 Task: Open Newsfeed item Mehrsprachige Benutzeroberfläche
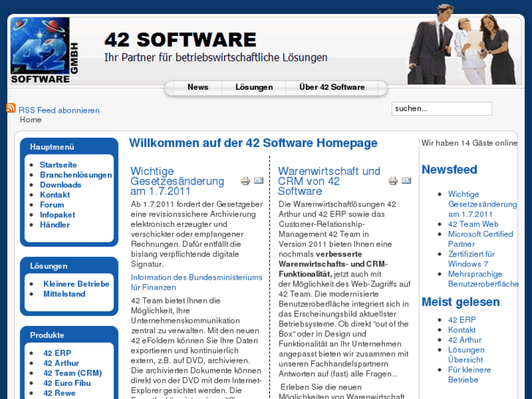point(483,279)
